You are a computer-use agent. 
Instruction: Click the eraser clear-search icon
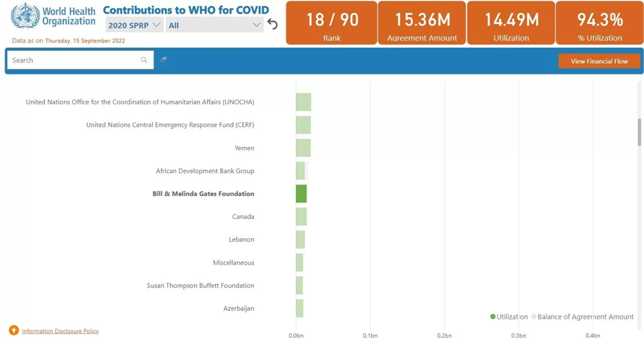coord(164,60)
